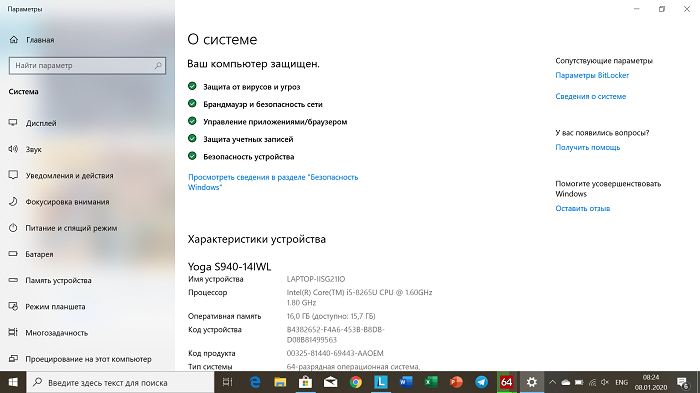Click green check icon next to Безопасность устройства
The image size is (700, 393).
pyautogui.click(x=192, y=155)
